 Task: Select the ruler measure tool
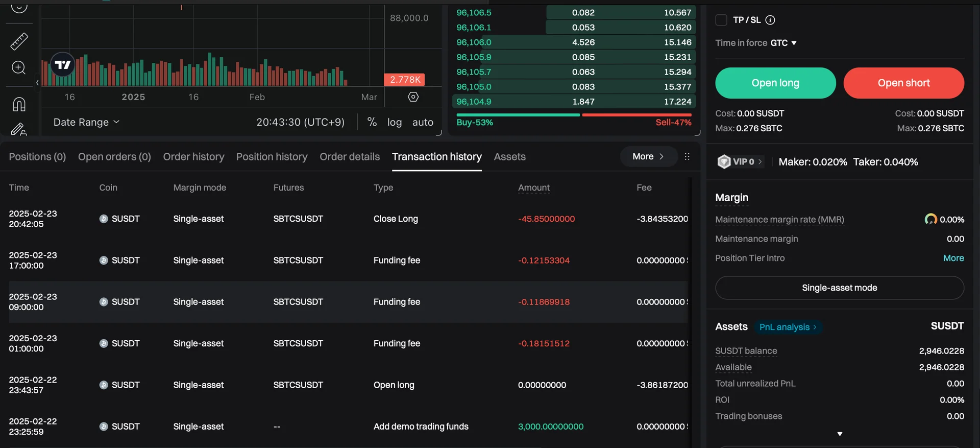point(19,41)
